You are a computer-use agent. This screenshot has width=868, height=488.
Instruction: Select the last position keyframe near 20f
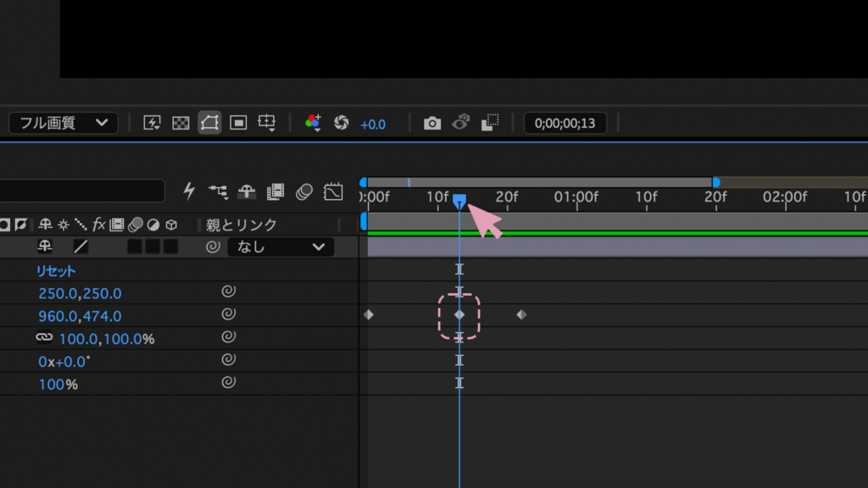(521, 315)
